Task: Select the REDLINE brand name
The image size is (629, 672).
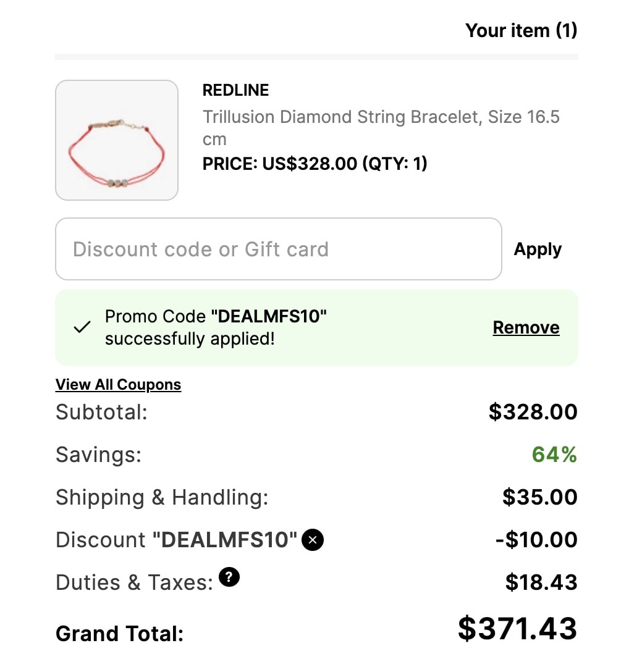Action: 236,90
